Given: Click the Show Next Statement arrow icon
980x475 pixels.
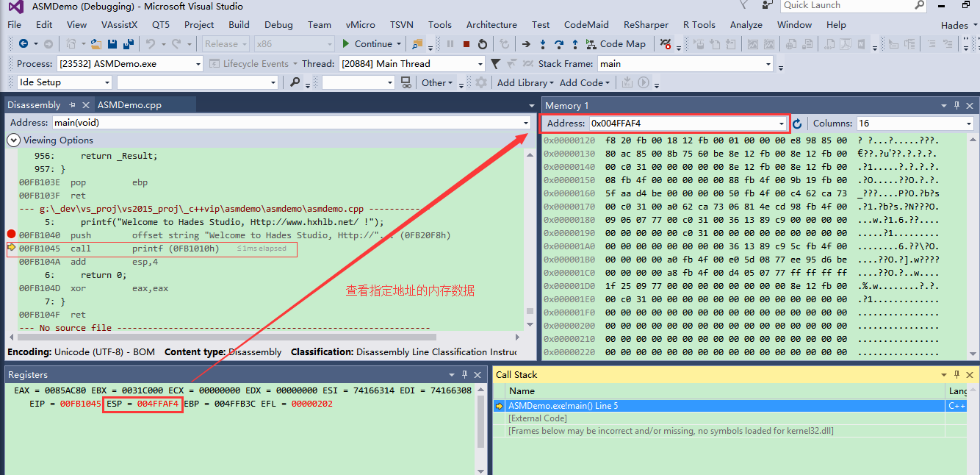Looking at the screenshot, I should point(526,44).
